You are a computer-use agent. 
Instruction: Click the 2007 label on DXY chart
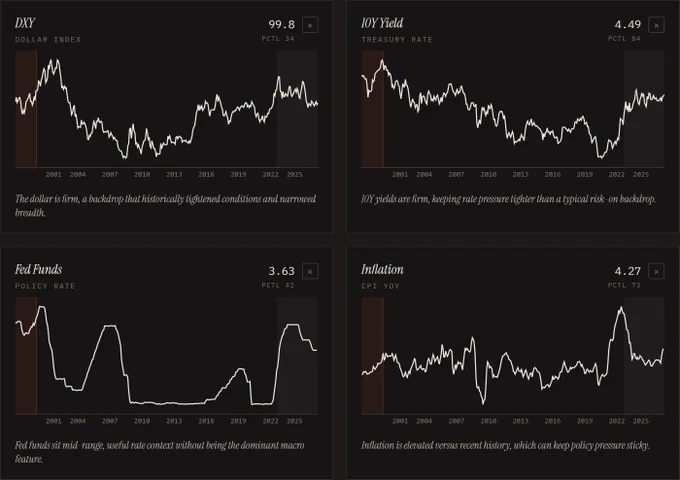click(110, 174)
